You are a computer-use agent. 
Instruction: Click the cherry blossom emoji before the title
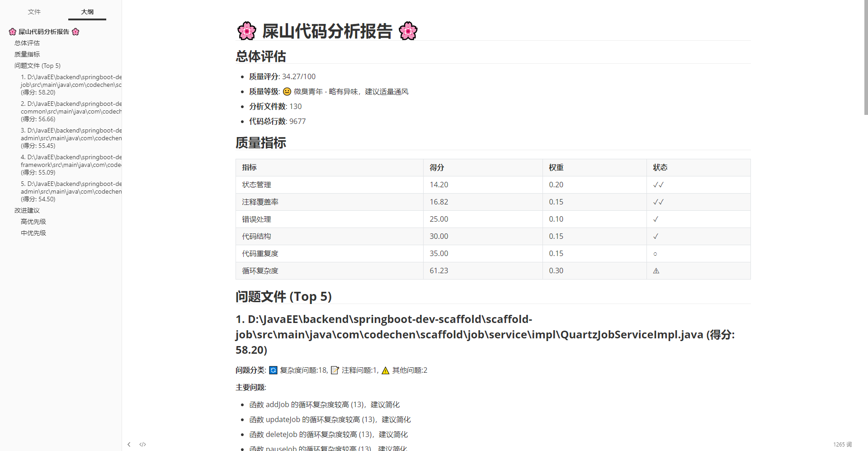point(246,31)
